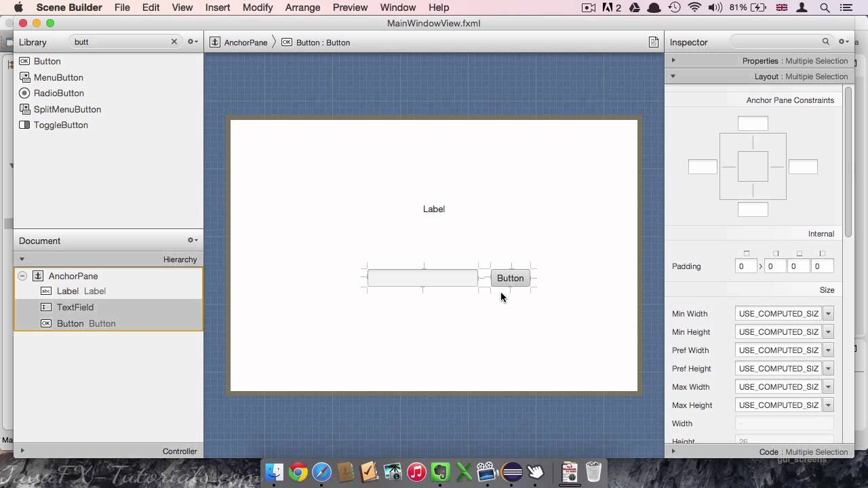This screenshot has width=868, height=488.
Task: Open the Modify menu
Action: [258, 7]
